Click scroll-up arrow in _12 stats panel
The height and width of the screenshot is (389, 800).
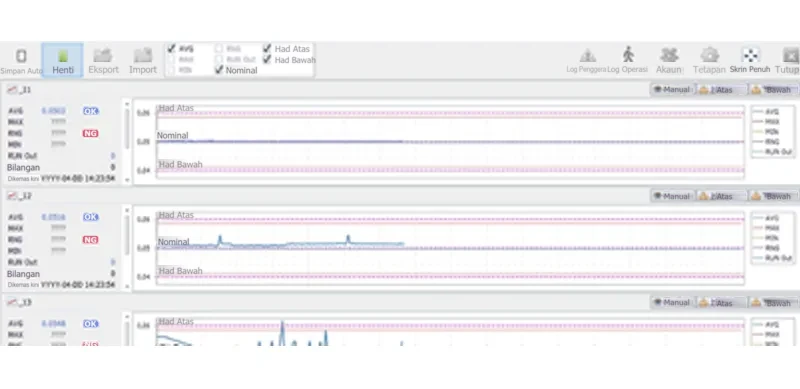(x=128, y=210)
